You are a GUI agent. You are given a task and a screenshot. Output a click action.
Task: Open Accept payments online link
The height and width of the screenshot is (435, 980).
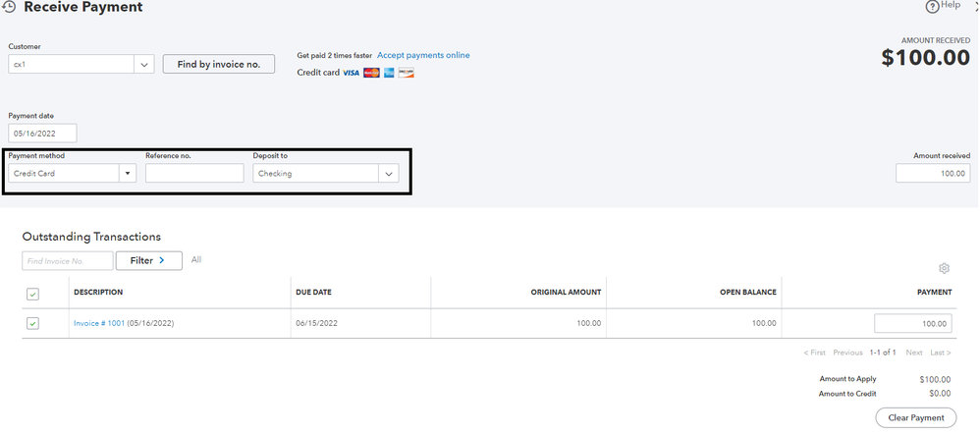[x=423, y=55]
